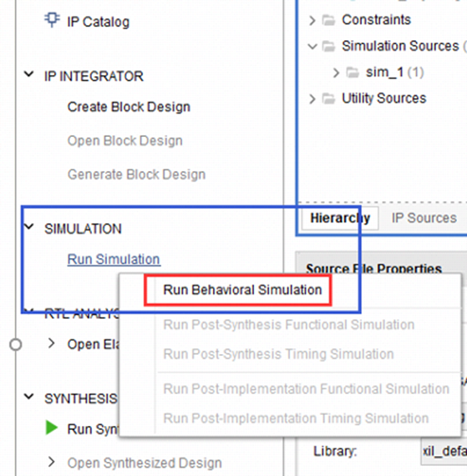This screenshot has height=476, width=467.
Task: Click Run Simulation link
Action: pos(114,259)
